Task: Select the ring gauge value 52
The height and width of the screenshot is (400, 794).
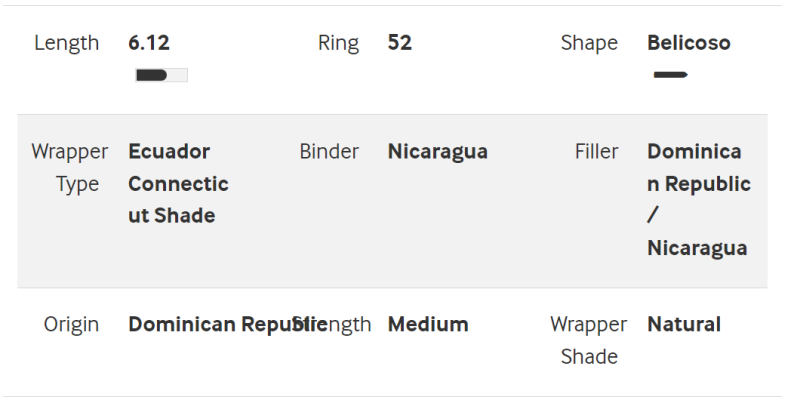Action: coord(400,43)
